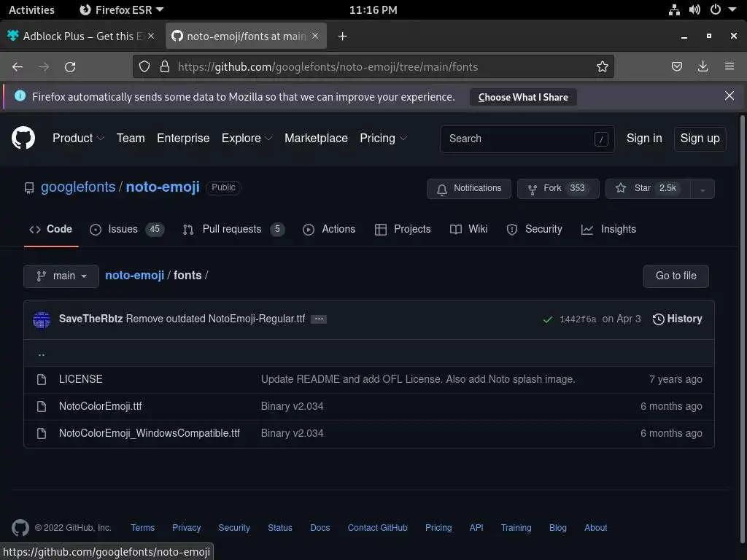Viewport: 747px width, 560px height.
Task: Click the SaveTheRbtz avatar image
Action: coord(42,319)
